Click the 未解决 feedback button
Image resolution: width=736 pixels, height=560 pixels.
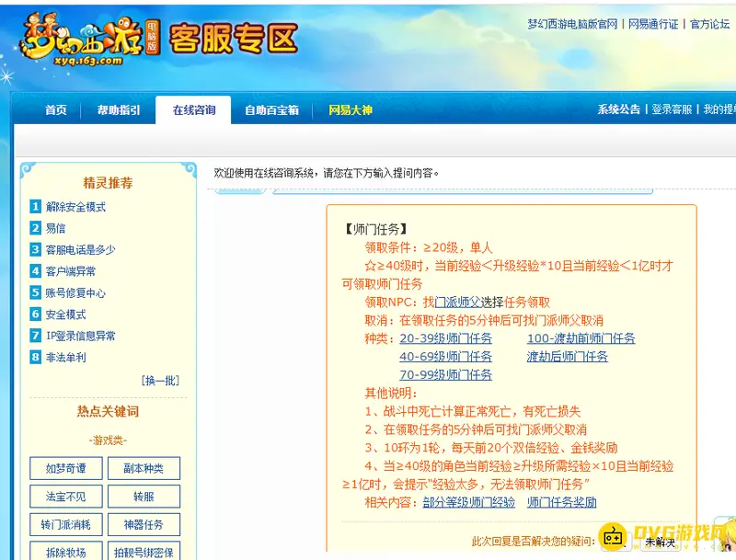tap(660, 543)
